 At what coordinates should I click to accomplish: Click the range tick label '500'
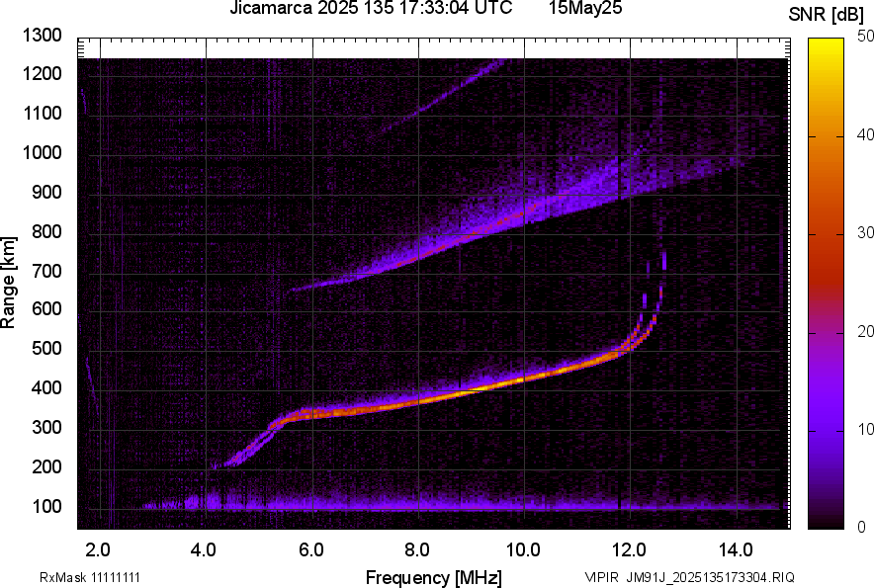click(46, 348)
